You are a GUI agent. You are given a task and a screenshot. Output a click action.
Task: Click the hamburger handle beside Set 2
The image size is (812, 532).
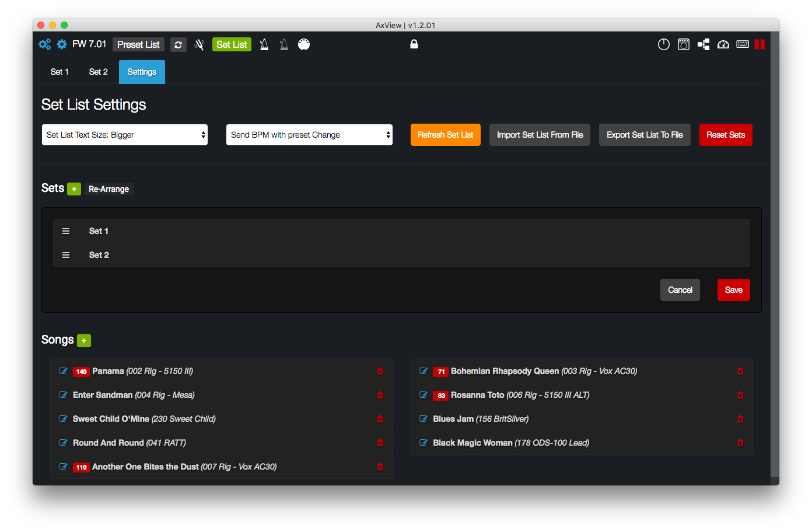click(x=66, y=255)
